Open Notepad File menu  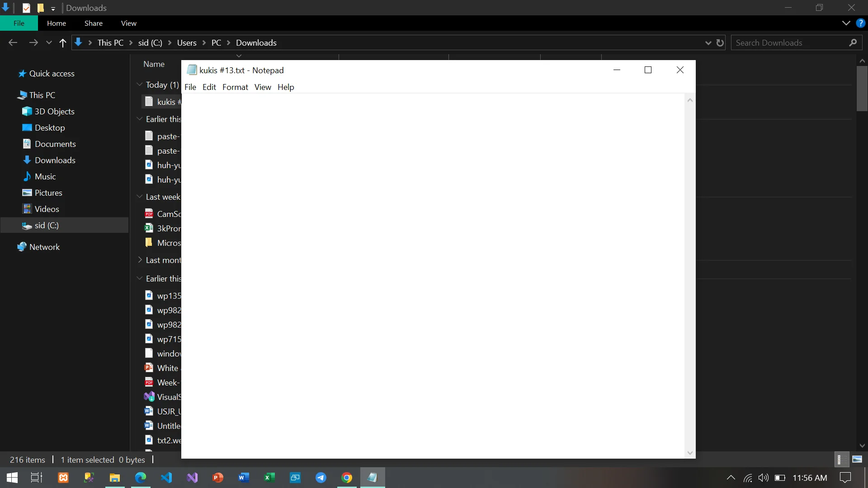[x=190, y=87]
